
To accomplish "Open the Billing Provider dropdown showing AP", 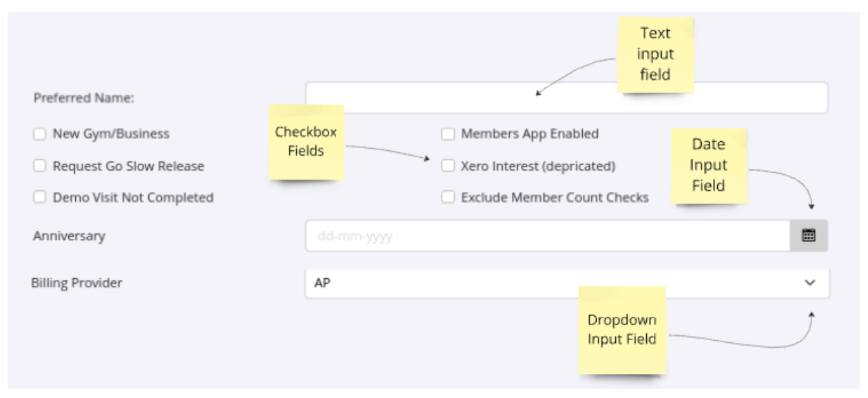I will pyautogui.click(x=551, y=283).
